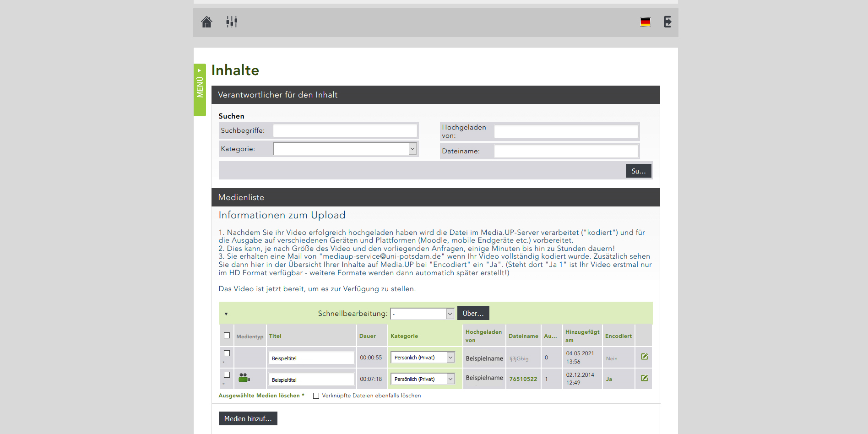Go to the home page icon
The image size is (868, 434).
[x=206, y=22]
